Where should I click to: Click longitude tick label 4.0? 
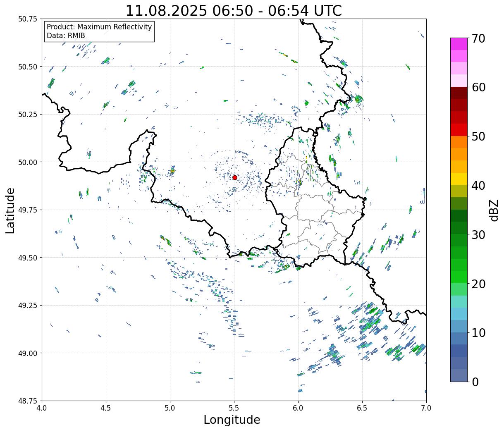coord(42,408)
